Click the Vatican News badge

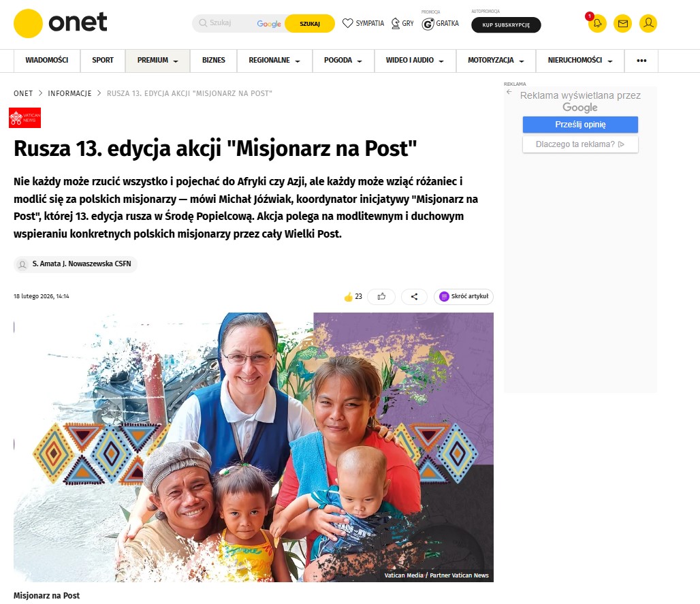[25, 118]
